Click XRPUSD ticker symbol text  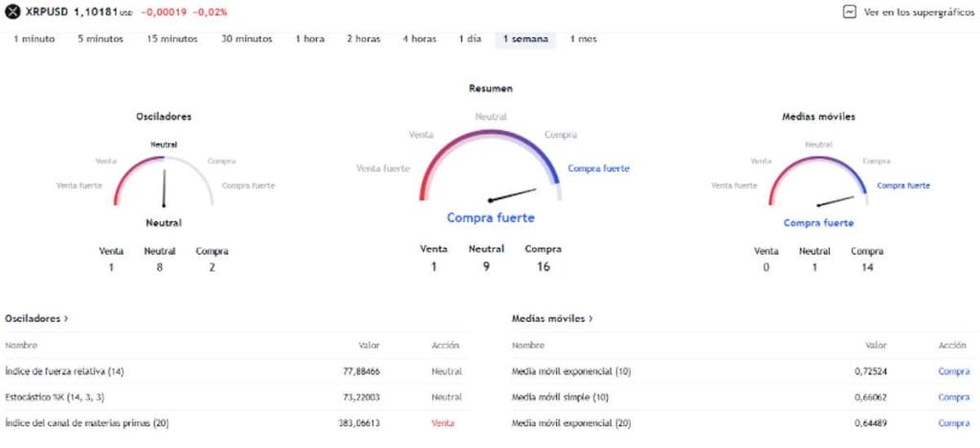(47, 11)
